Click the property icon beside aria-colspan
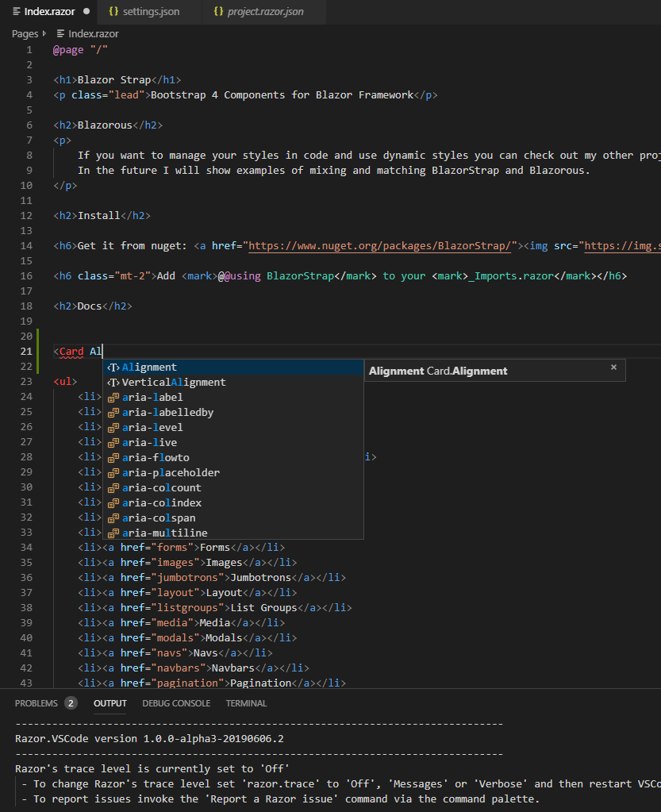Viewport: 661px width, 812px height. 113,518
